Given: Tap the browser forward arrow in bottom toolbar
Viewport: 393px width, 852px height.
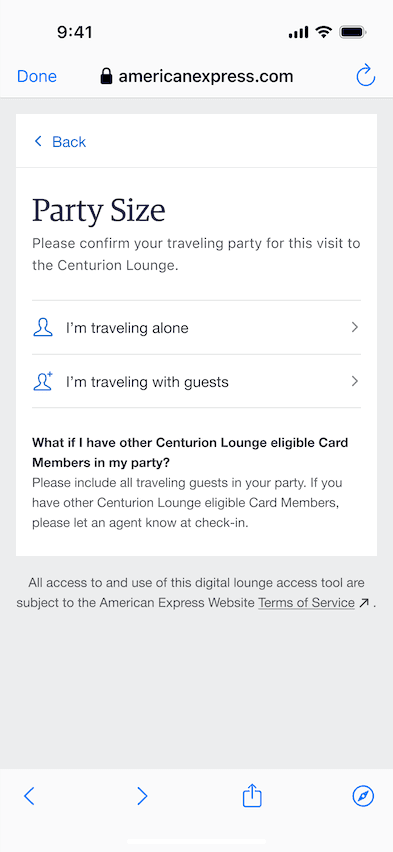Looking at the screenshot, I should click(x=142, y=796).
